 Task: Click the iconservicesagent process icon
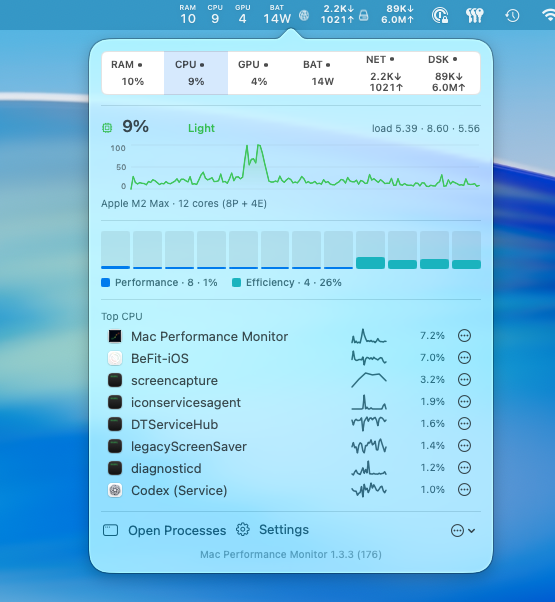coord(115,402)
